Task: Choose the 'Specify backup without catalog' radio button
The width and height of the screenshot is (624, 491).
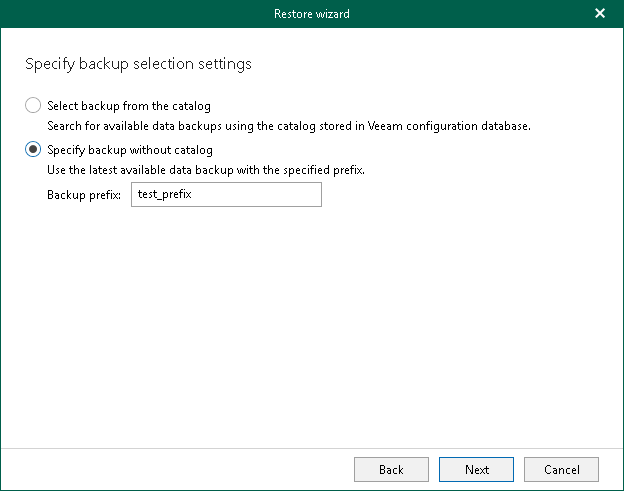Action: [x=33, y=150]
